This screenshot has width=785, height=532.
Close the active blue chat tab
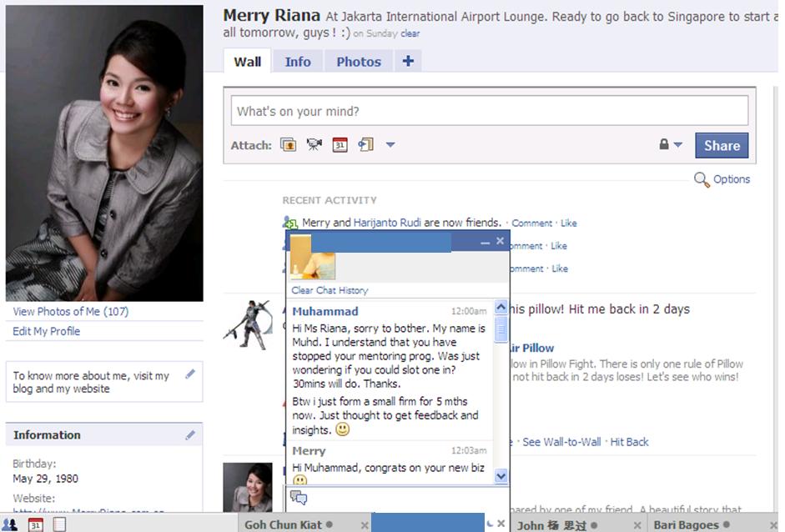click(x=501, y=524)
